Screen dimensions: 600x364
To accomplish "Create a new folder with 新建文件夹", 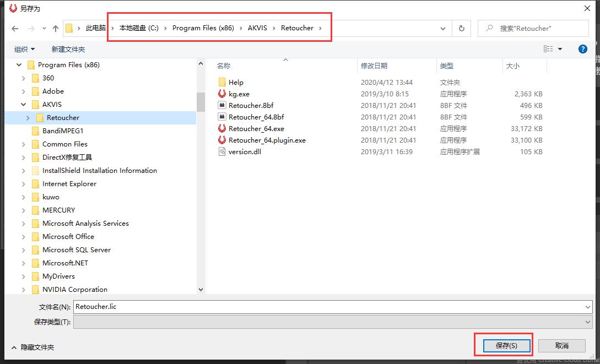I will pyautogui.click(x=68, y=50).
